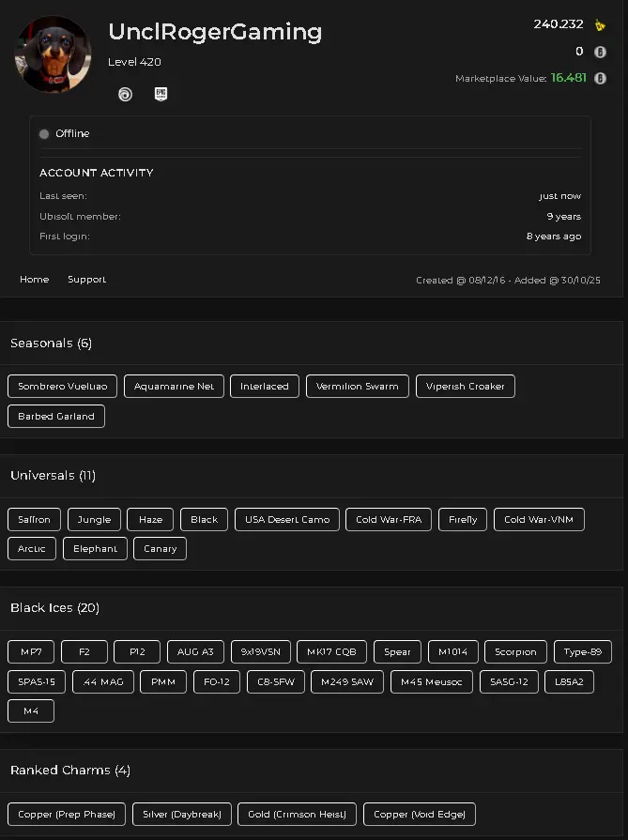Click the Level 420 text
This screenshot has width=628, height=840.
coord(134,62)
